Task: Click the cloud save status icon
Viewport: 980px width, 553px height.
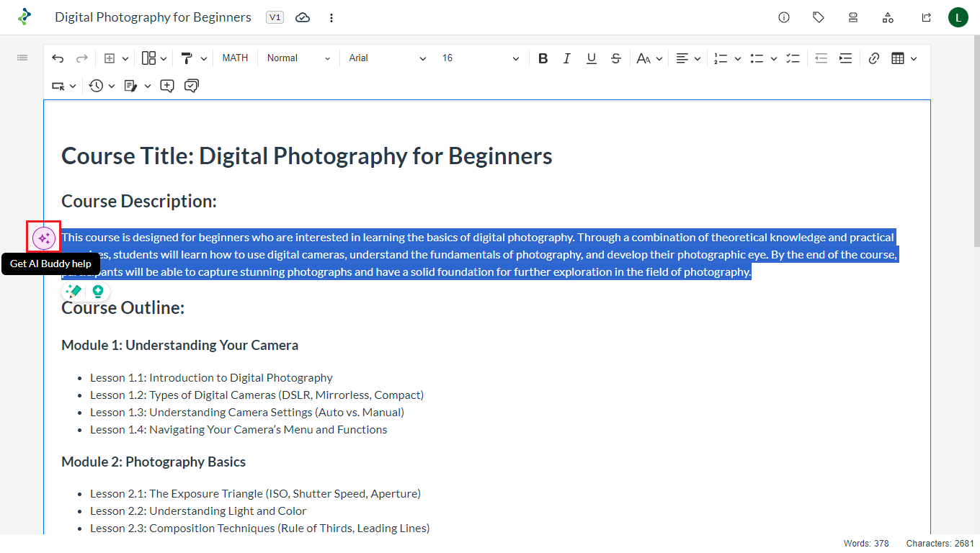Action: [303, 17]
